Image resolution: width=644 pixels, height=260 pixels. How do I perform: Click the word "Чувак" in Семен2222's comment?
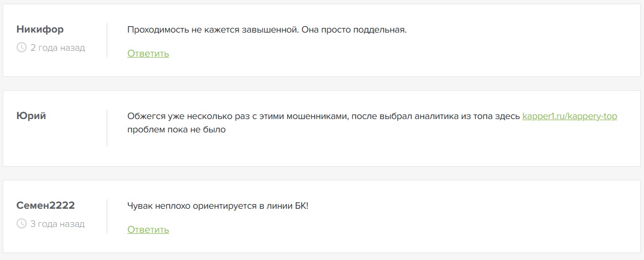click(x=140, y=206)
